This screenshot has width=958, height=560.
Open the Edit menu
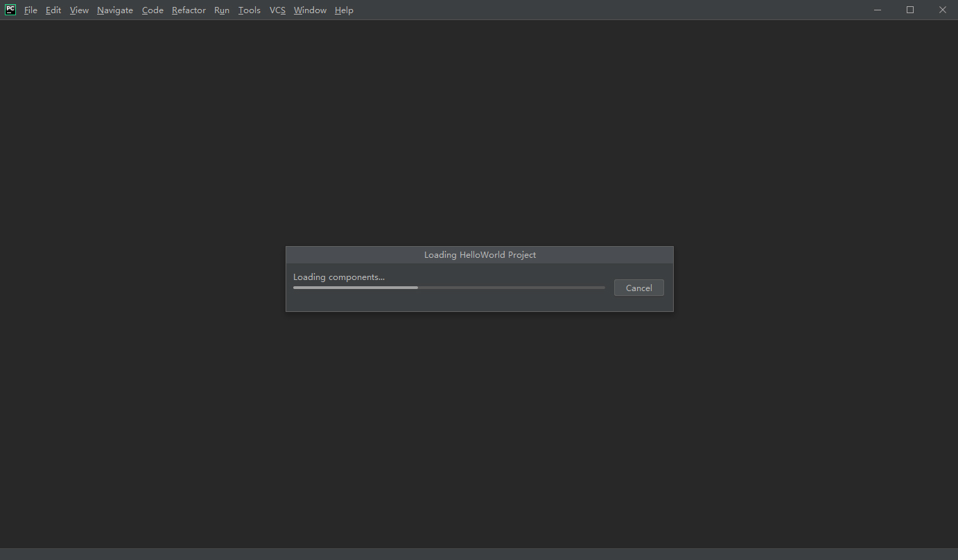53,10
